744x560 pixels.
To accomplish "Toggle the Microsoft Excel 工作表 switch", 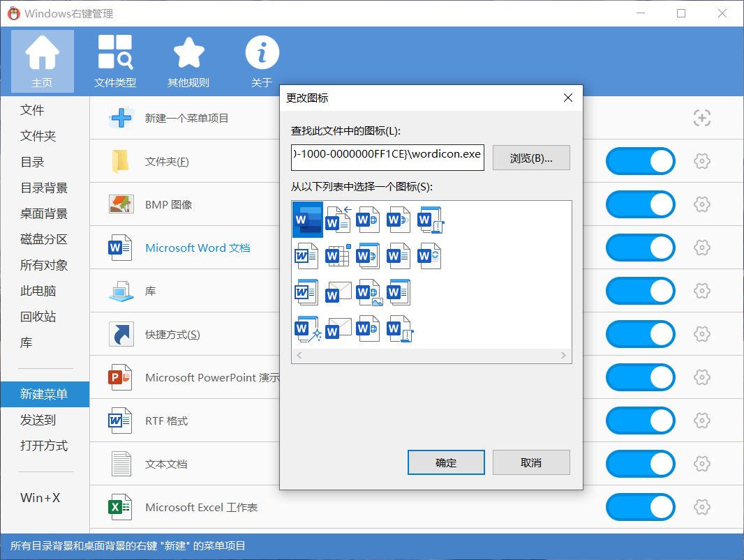I will click(x=640, y=507).
